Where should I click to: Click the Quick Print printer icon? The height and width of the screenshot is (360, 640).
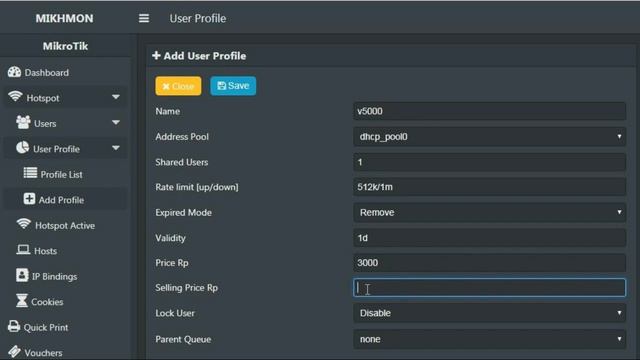(14, 327)
